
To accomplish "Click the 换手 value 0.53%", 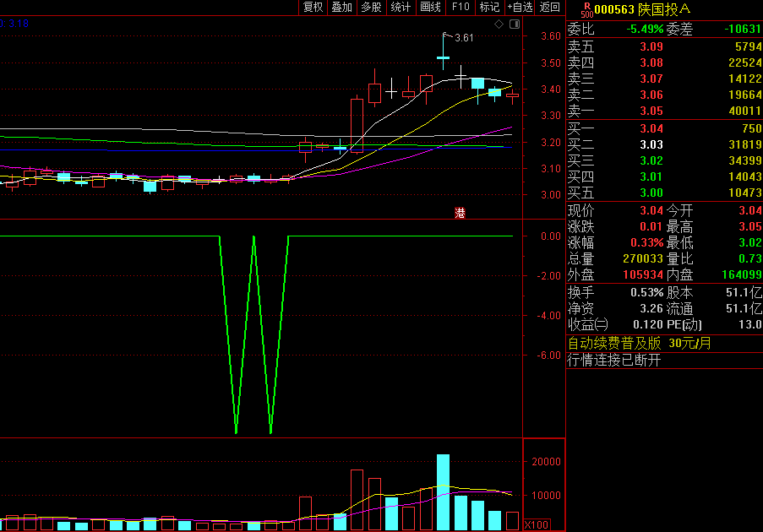I will tap(646, 293).
